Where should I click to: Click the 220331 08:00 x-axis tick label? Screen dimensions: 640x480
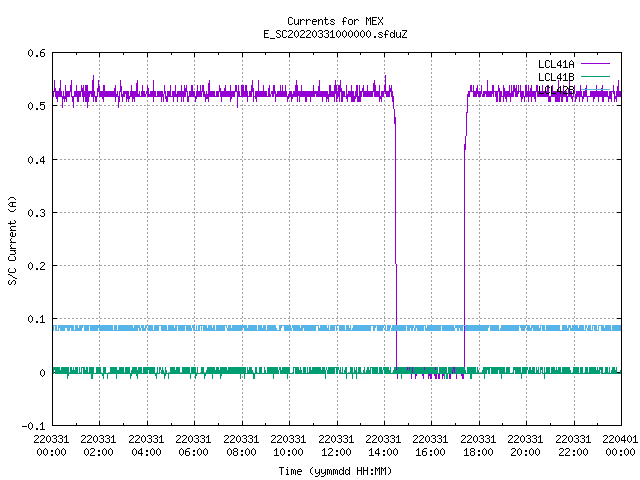tap(241, 446)
